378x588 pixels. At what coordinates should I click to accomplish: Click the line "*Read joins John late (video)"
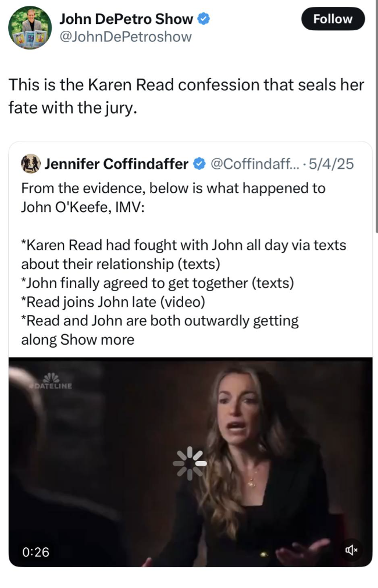click(113, 302)
